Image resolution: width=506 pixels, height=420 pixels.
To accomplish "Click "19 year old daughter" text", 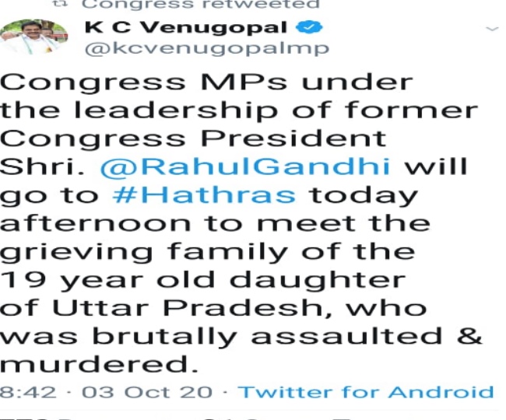I will [202, 280].
